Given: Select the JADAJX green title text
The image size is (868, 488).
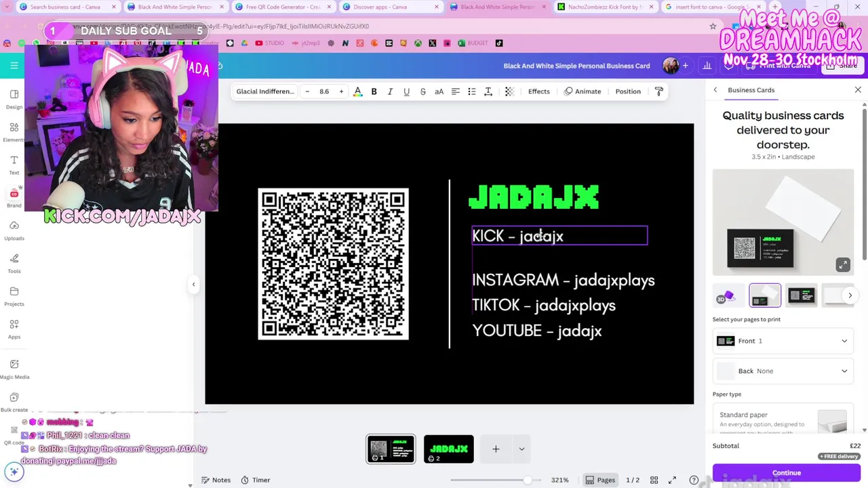Looking at the screenshot, I should pos(534,197).
